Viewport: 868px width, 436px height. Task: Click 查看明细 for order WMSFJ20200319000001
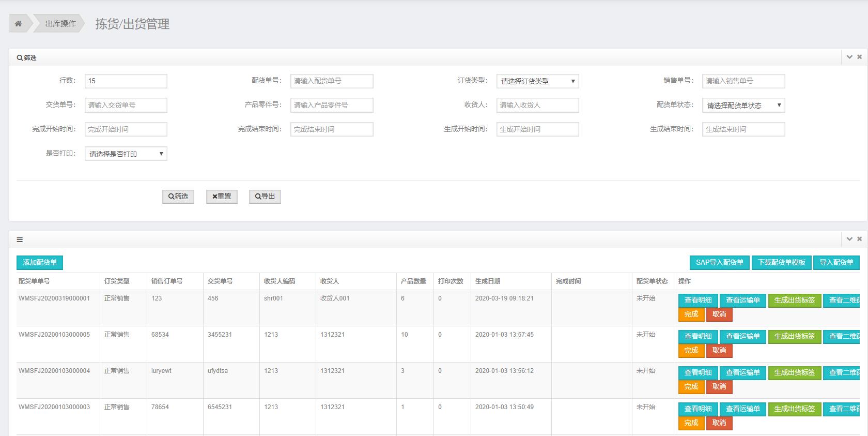(x=698, y=300)
